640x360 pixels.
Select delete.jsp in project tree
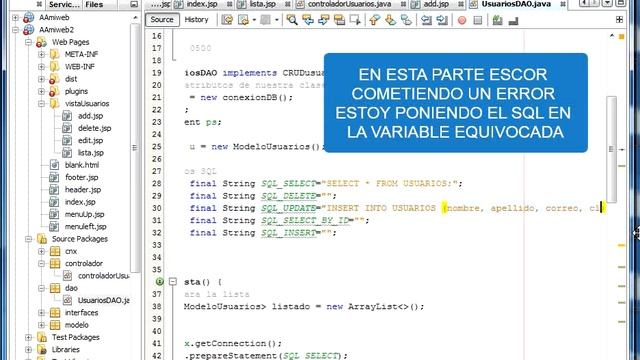pos(94,128)
